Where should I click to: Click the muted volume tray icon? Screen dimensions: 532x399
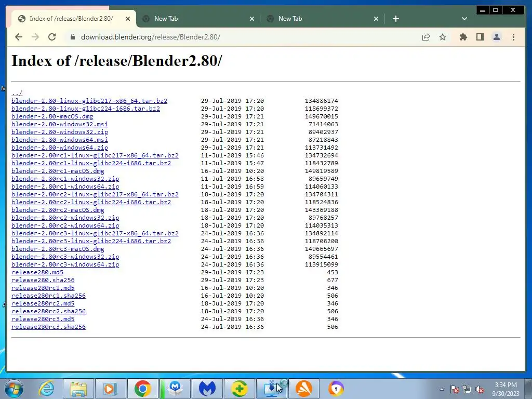480,390
